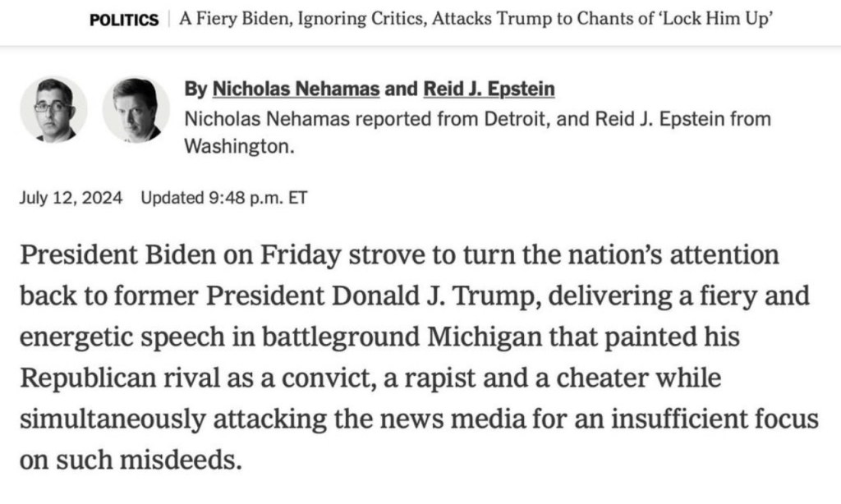Click the author headshot nearest the byline
Image resolution: width=841 pixels, height=504 pixels.
pyautogui.click(x=136, y=109)
